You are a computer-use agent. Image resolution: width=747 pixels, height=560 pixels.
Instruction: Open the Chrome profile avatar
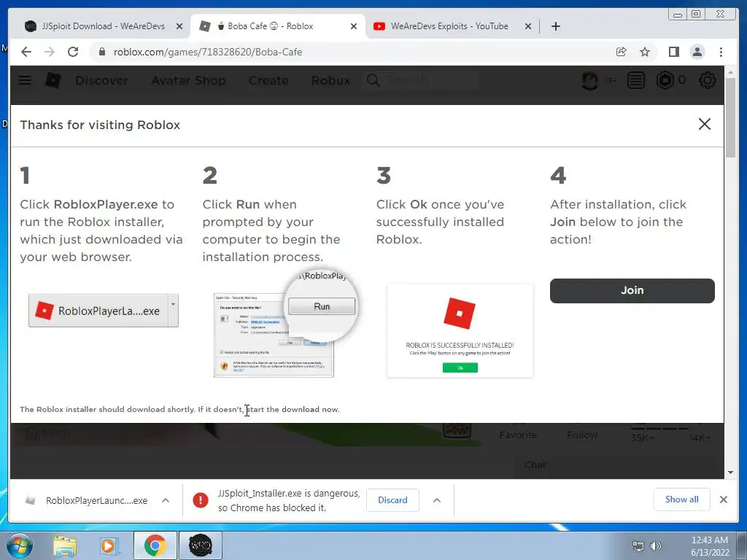[697, 52]
